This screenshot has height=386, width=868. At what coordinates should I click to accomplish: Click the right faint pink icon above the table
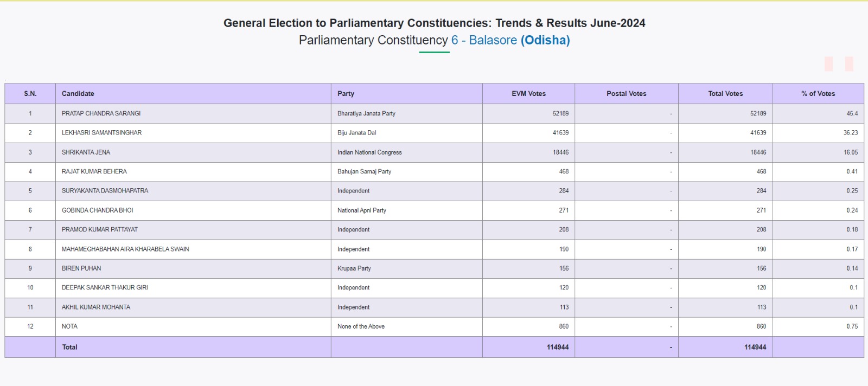point(849,64)
